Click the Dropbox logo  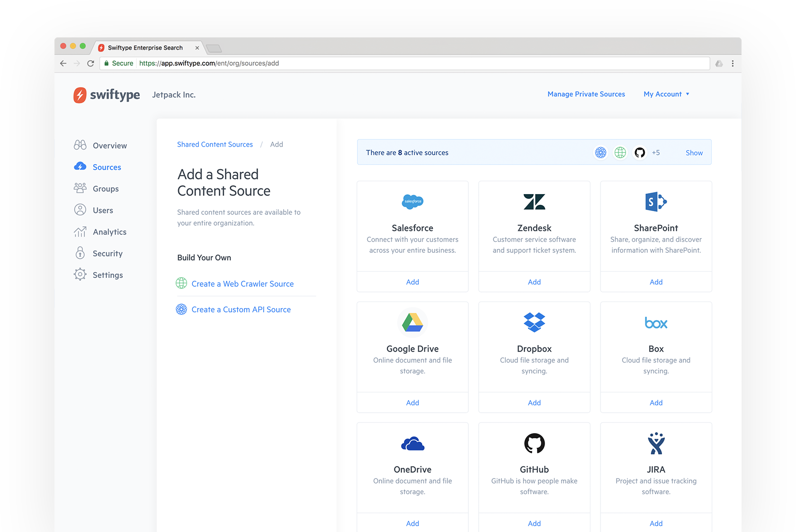pos(534,322)
